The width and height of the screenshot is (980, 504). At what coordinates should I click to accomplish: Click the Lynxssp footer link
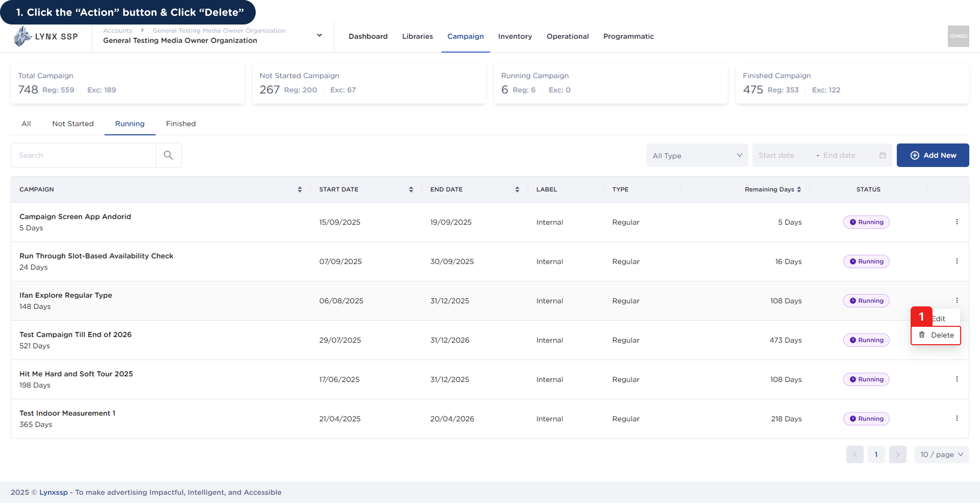pos(54,492)
